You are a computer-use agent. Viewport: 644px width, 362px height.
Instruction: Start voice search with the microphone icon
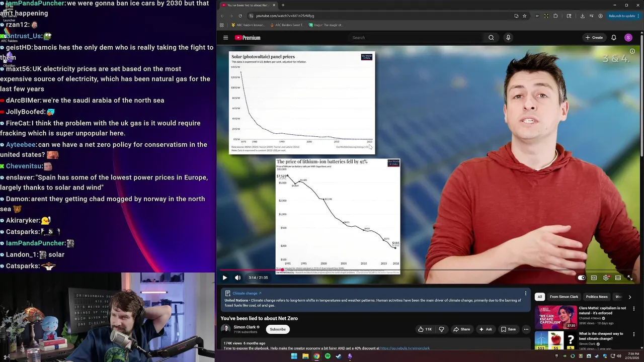[x=508, y=38]
